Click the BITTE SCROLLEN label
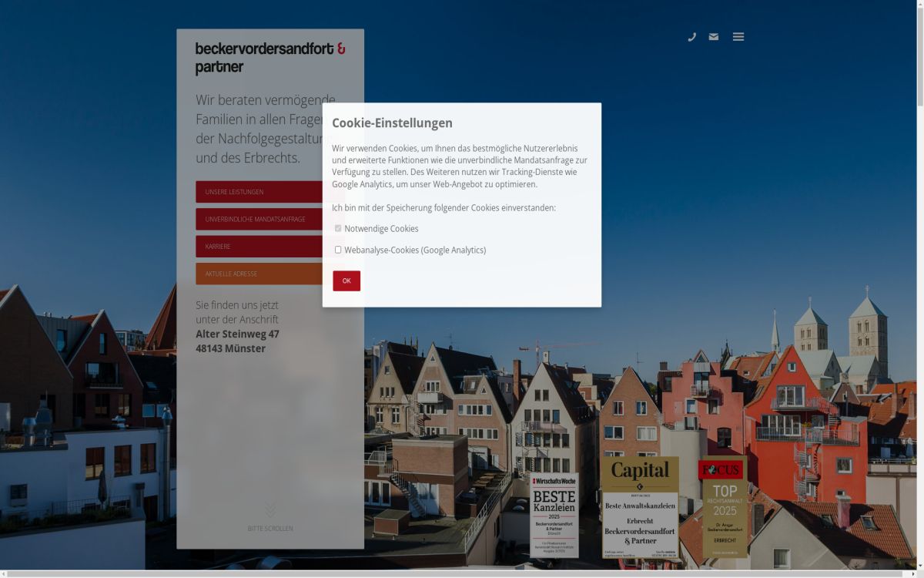The height and width of the screenshot is (578, 924). (270, 528)
